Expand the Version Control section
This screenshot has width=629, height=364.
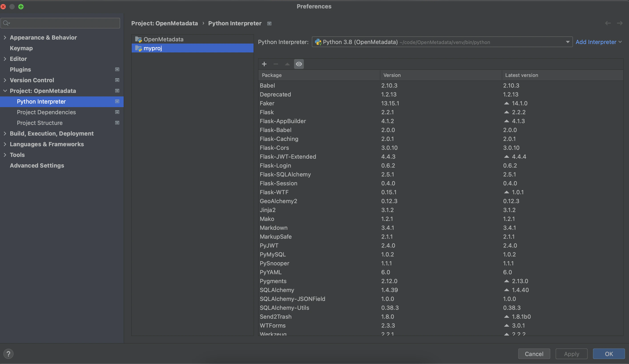[5, 80]
